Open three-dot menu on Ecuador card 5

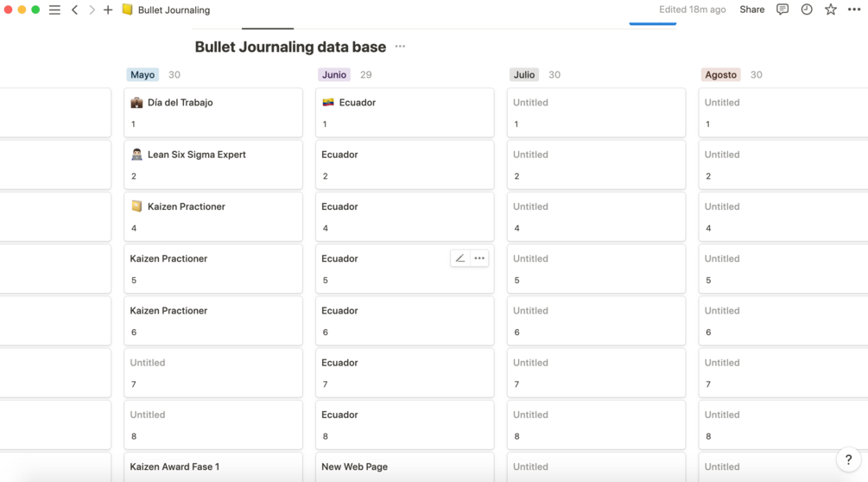coord(479,258)
